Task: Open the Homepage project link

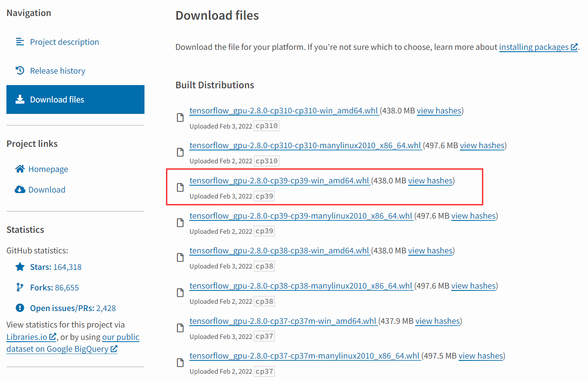Action: click(x=48, y=169)
